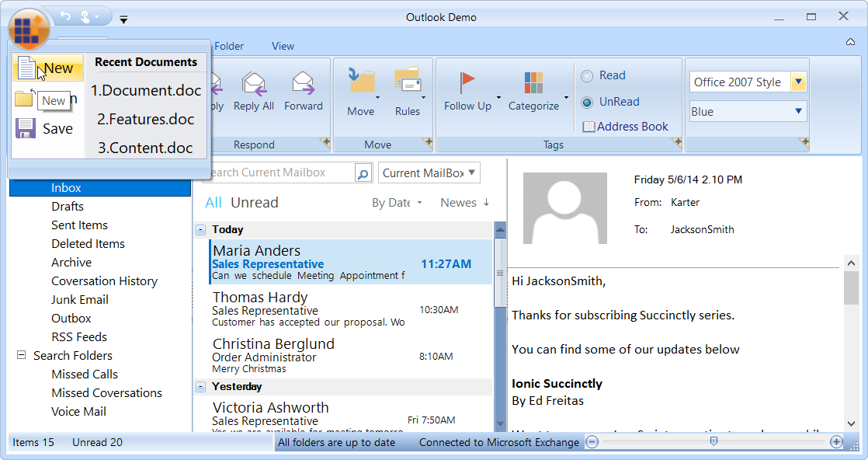Switch to the Unread message filter
This screenshot has height=460, width=868.
pyautogui.click(x=254, y=202)
